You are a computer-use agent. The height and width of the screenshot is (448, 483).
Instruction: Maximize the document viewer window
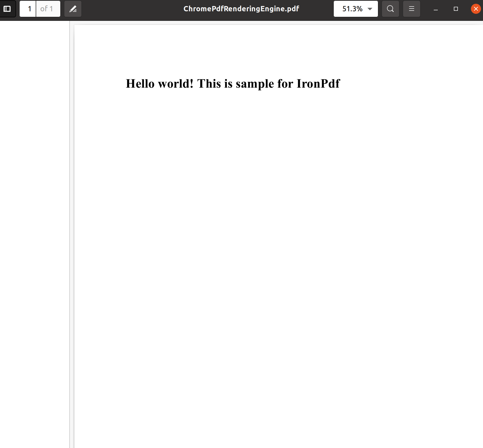pos(456,9)
